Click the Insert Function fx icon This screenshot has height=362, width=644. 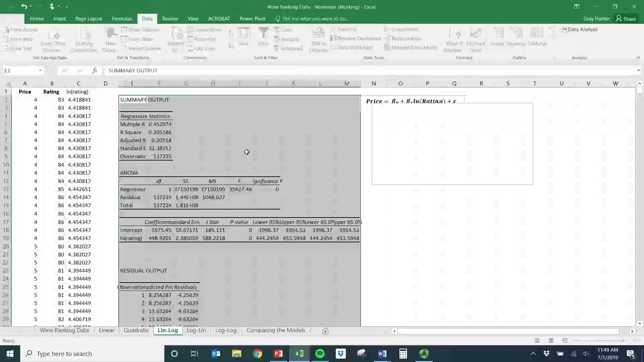point(94,70)
